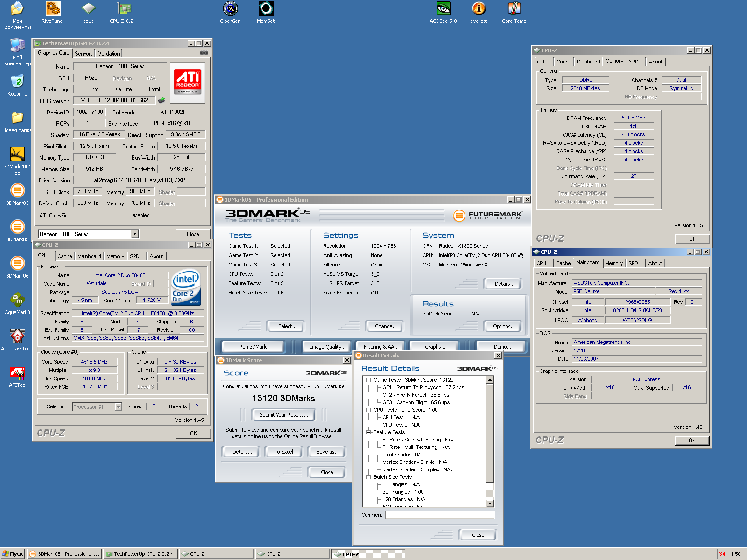747x560 pixels.
Task: Click Close in Result Details dialog
Action: 478,535
